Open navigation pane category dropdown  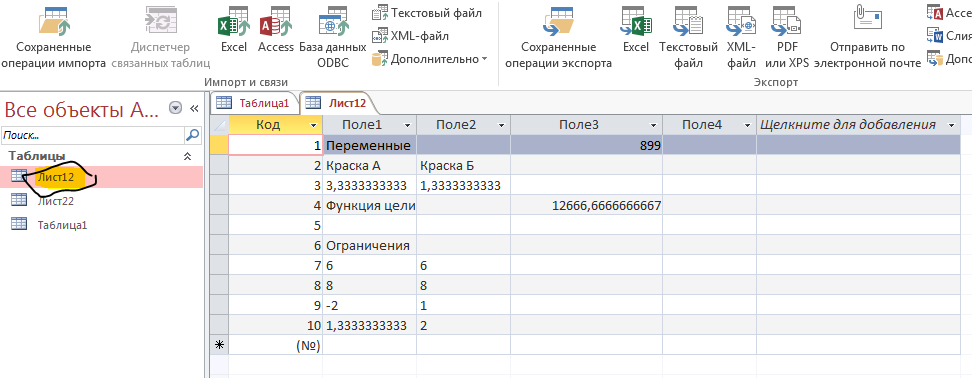point(175,108)
